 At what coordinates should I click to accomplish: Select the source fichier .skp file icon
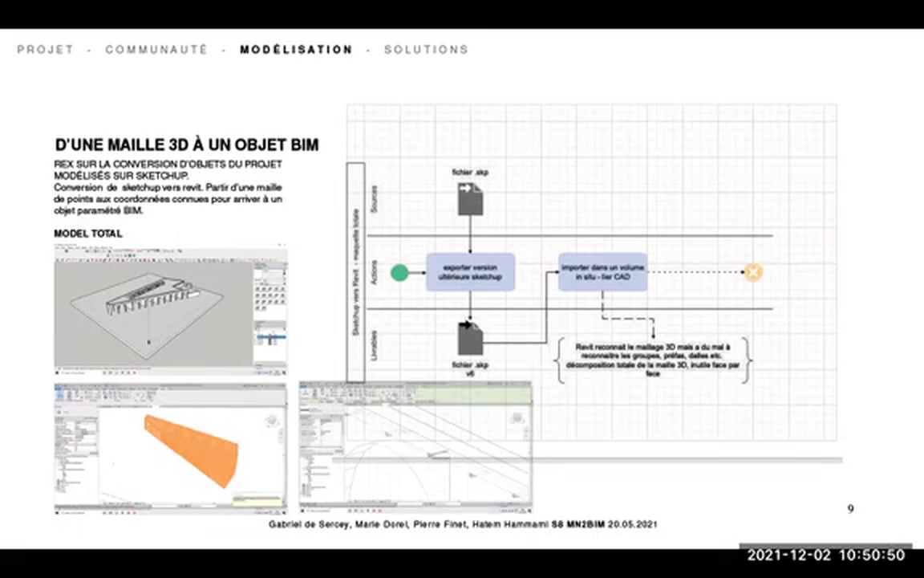tap(470, 198)
